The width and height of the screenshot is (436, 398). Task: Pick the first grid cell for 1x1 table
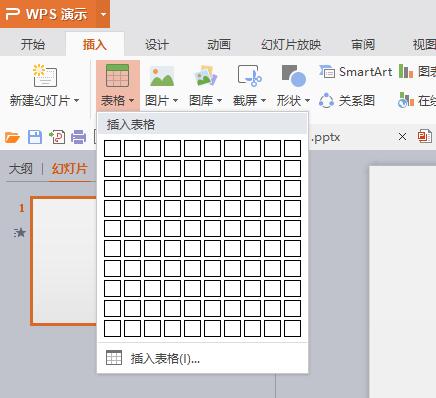coord(112,148)
